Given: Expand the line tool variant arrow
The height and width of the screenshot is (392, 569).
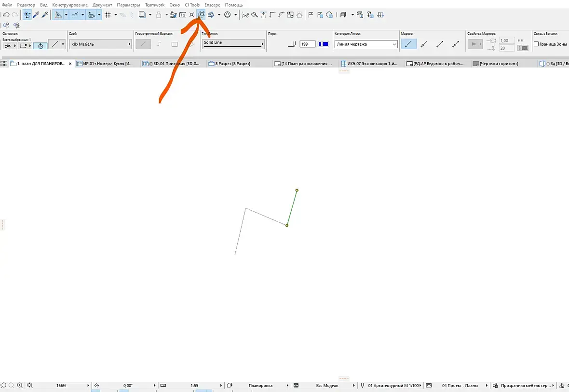Looking at the screenshot, I should point(63,44).
